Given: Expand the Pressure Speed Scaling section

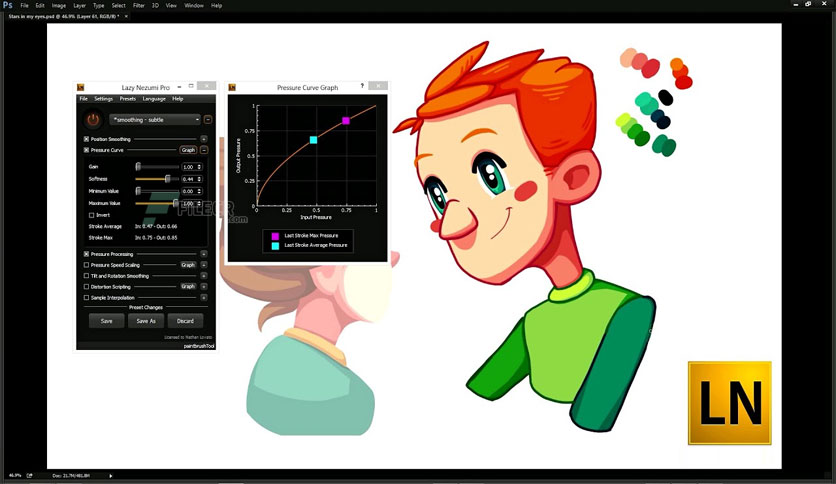Looking at the screenshot, I should [x=204, y=265].
